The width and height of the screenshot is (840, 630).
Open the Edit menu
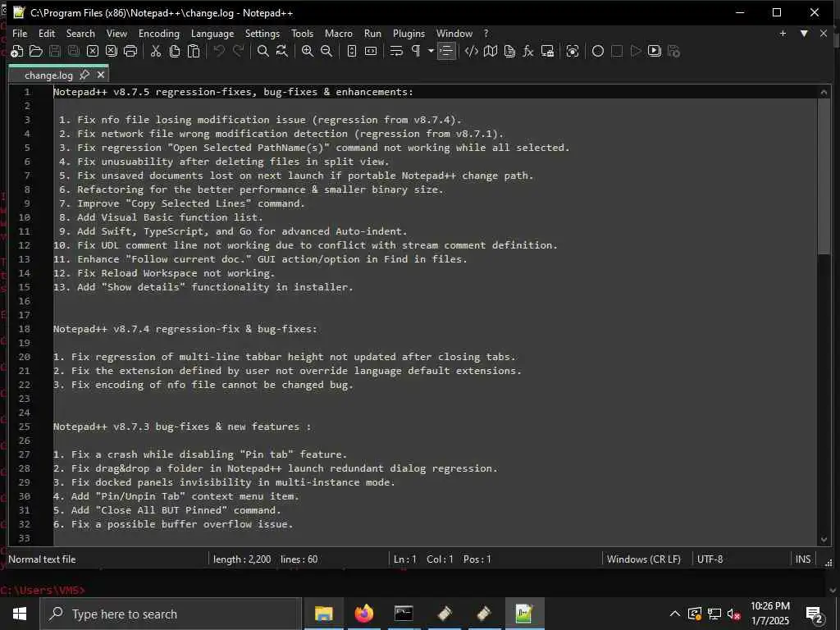(x=47, y=33)
